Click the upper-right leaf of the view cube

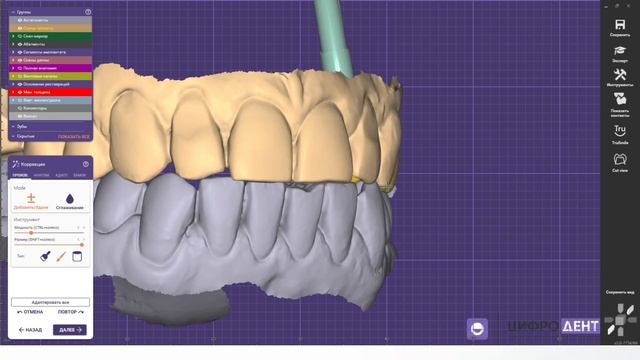(x=630, y=310)
